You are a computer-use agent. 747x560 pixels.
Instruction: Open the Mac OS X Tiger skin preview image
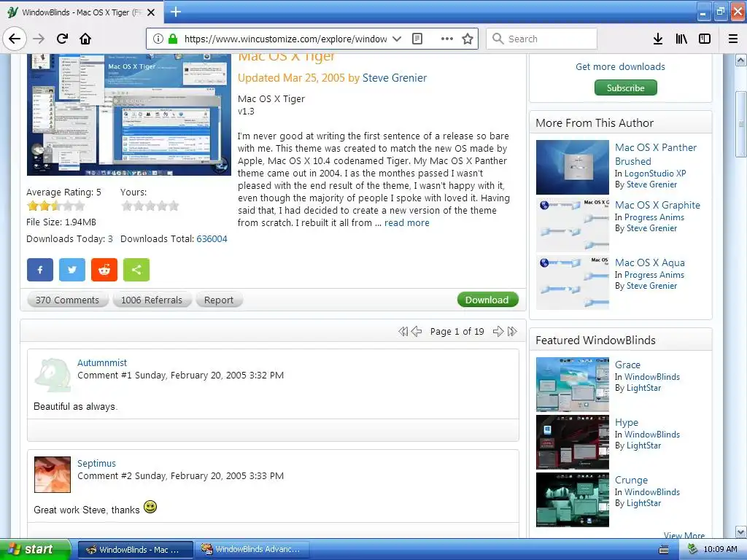click(129, 114)
